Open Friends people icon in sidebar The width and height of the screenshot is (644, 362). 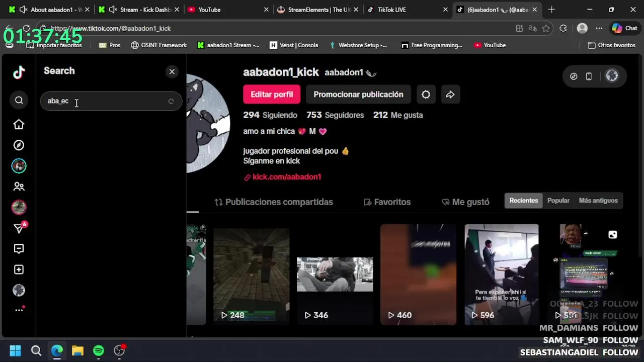point(19,187)
